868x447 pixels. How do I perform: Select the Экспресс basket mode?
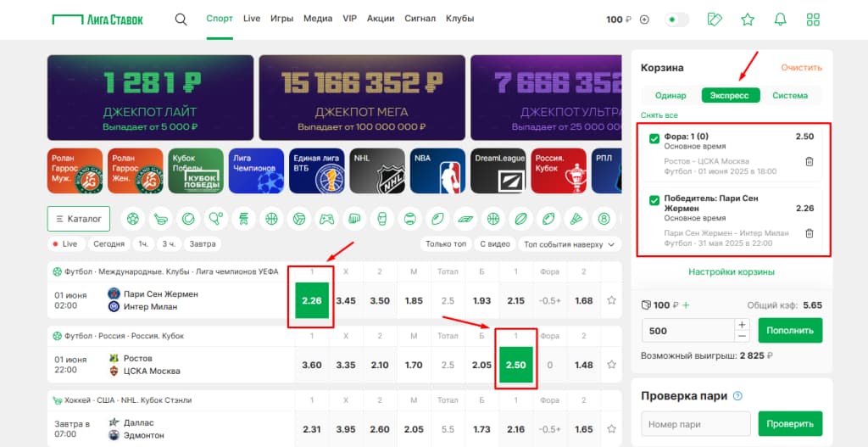731,95
